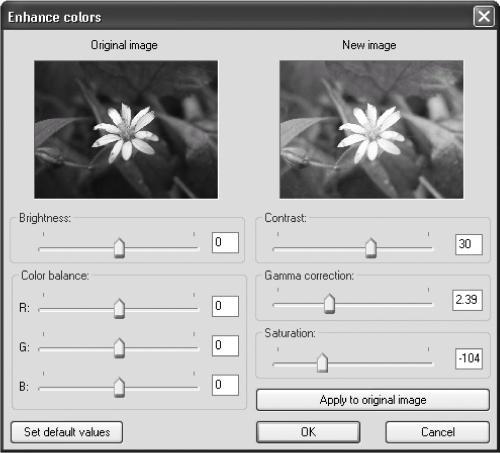Viewport: 500px width, 453px height.
Task: Click the Red color balance slider handle
Action: [x=119, y=309]
